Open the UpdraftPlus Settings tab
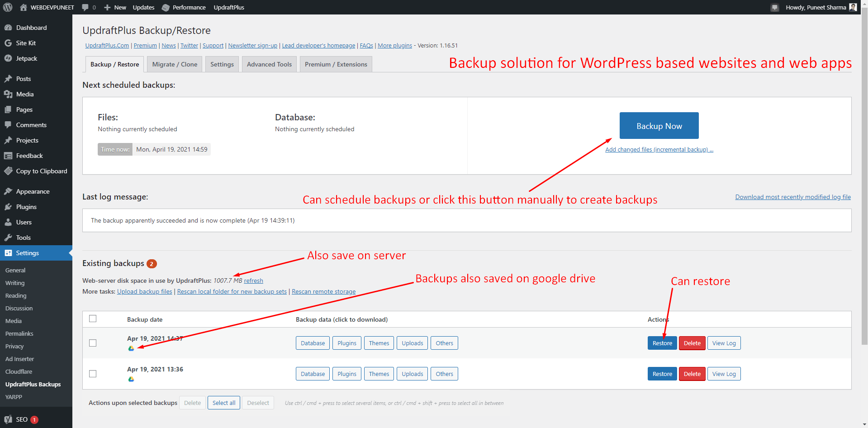Screen dimensions: 868x428 (222, 64)
